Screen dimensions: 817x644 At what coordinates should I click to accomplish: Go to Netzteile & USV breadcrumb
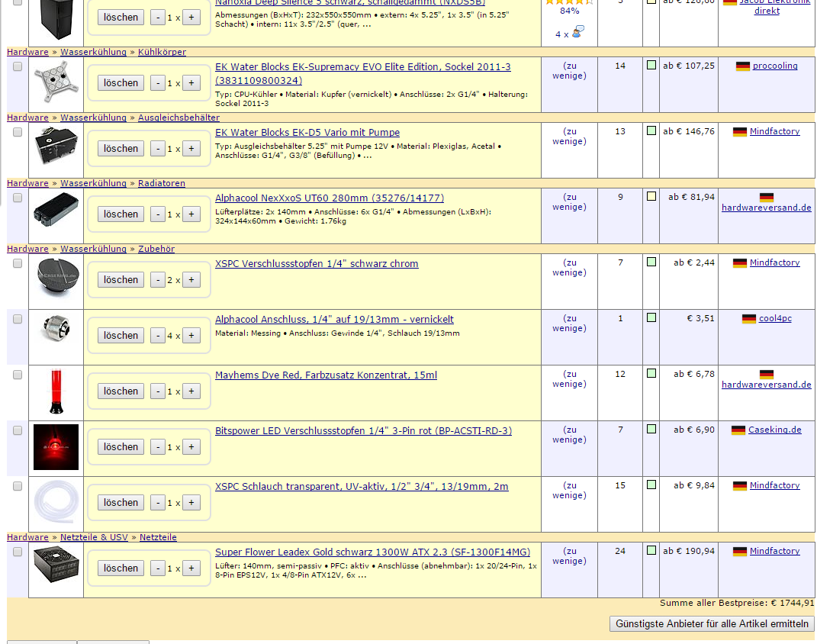click(94, 537)
